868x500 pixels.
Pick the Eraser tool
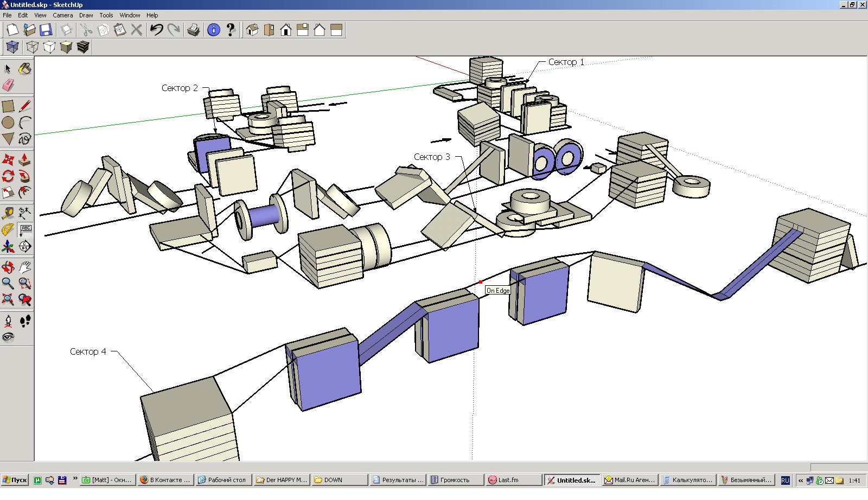point(8,86)
